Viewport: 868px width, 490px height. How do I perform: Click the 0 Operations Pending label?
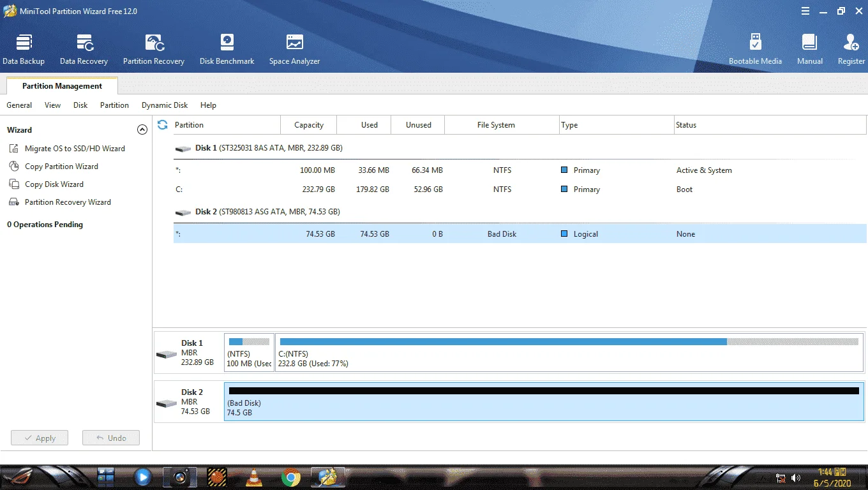(45, 225)
